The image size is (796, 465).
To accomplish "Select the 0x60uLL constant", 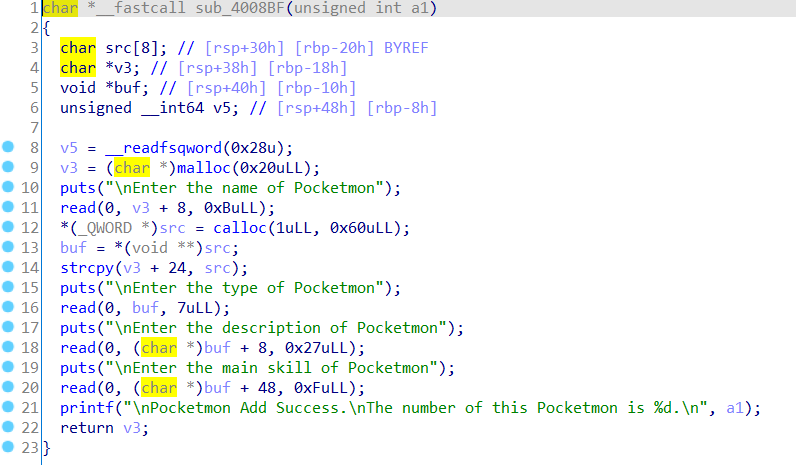I will 361,228.
